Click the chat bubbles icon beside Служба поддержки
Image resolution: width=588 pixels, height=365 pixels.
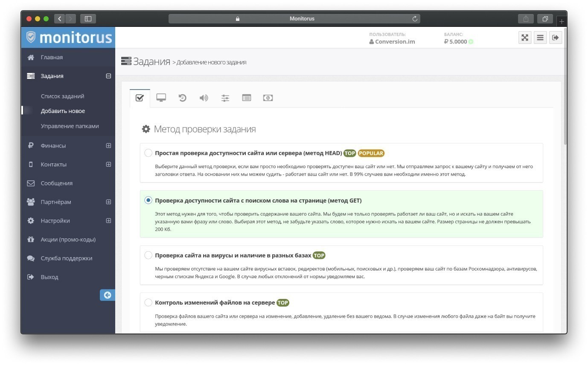click(31, 258)
